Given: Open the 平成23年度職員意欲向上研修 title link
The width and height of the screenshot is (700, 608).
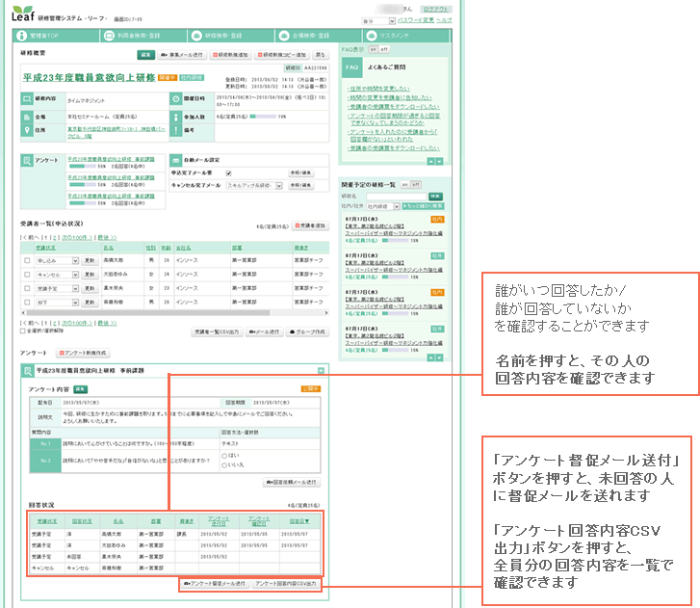Looking at the screenshot, I should coord(89,78).
